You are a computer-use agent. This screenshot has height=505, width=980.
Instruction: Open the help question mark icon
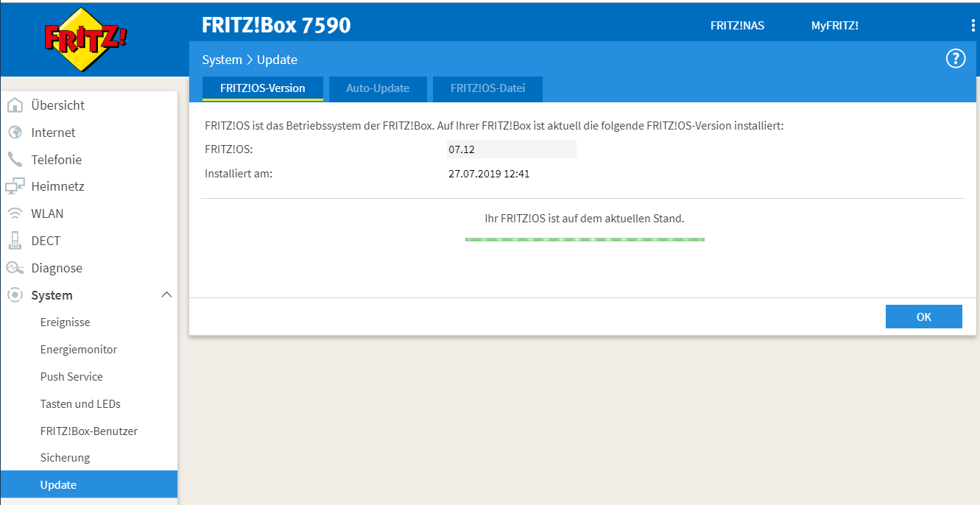(955, 59)
